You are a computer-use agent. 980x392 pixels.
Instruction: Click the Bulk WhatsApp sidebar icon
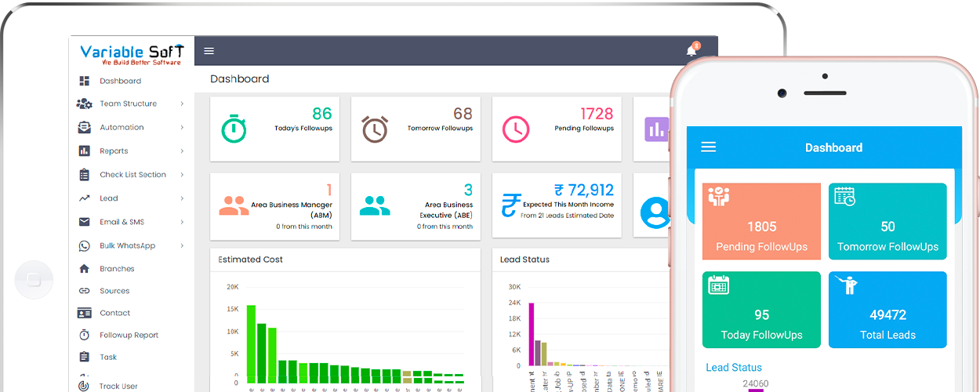pyautogui.click(x=85, y=245)
